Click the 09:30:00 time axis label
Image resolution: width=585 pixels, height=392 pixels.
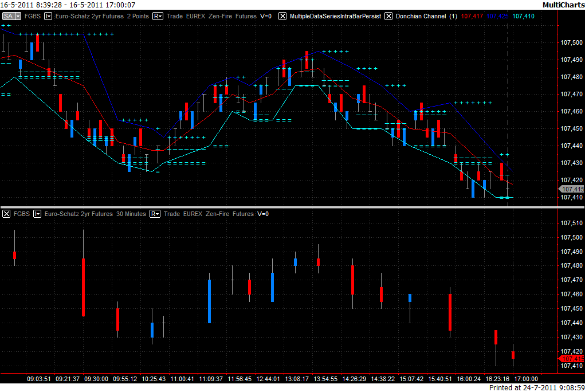[96, 379]
